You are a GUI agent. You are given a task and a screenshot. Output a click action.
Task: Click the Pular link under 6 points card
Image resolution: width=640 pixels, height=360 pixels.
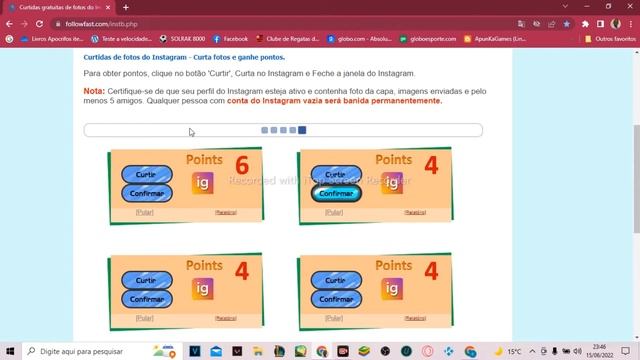coord(144,212)
